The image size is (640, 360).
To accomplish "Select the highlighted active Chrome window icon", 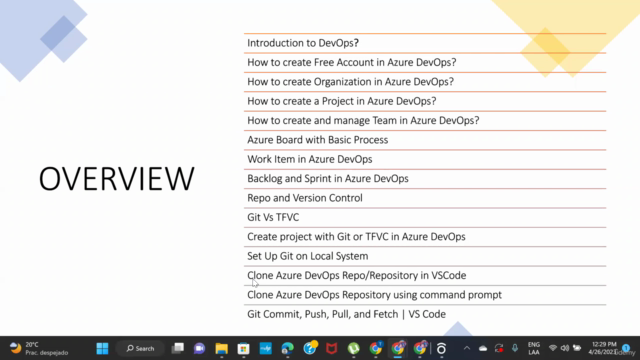I will click(398, 348).
